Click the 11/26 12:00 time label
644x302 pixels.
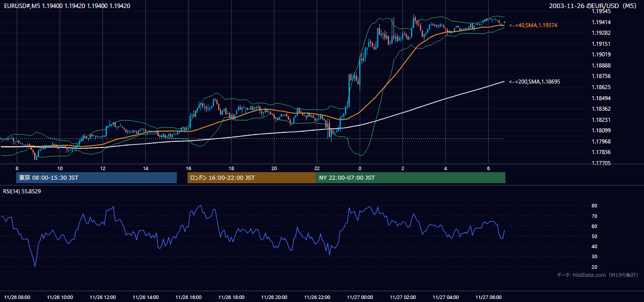point(103,297)
